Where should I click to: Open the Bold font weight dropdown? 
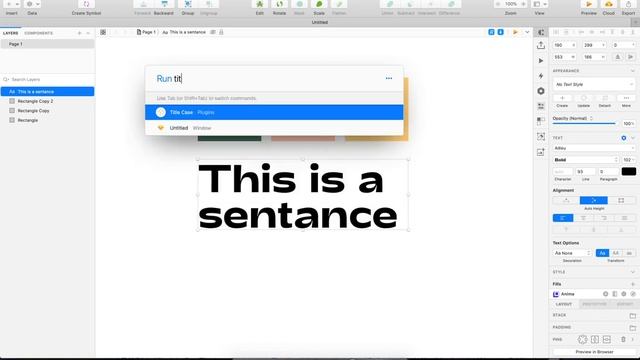[x=586, y=160]
